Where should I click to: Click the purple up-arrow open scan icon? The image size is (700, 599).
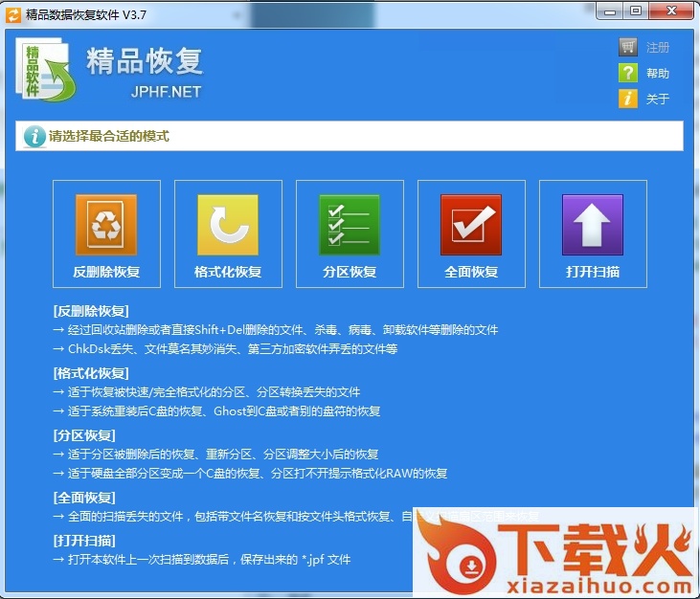593,225
